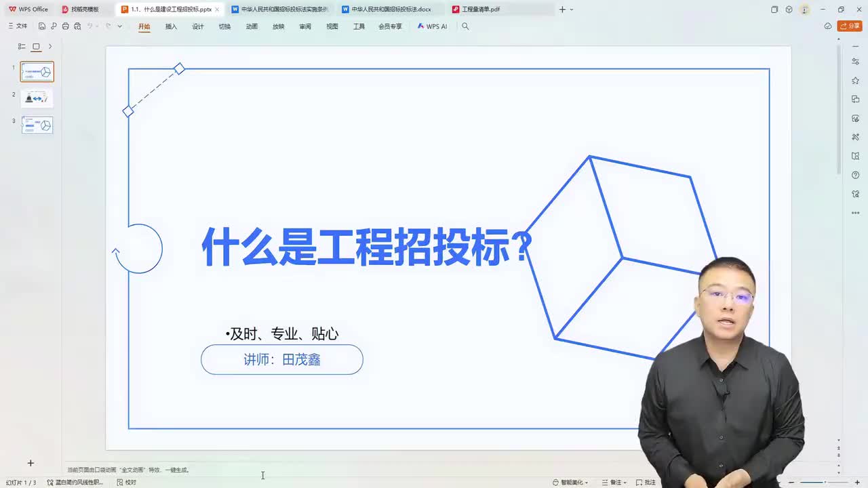This screenshot has height=488, width=868.
Task: Select slide 3 thumbnail
Action: [x=37, y=125]
